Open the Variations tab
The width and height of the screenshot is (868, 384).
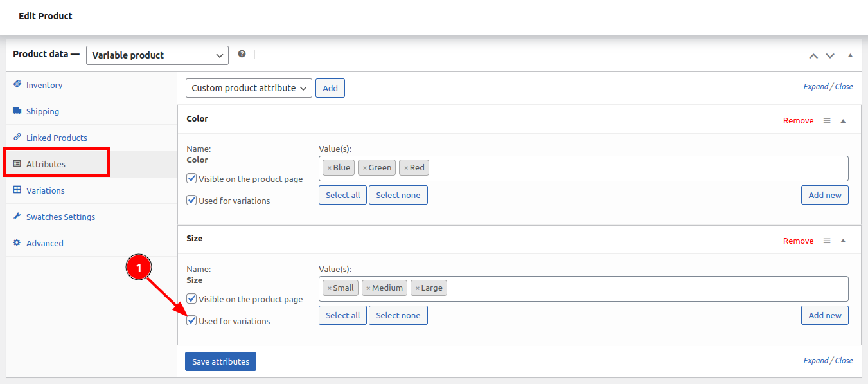45,190
